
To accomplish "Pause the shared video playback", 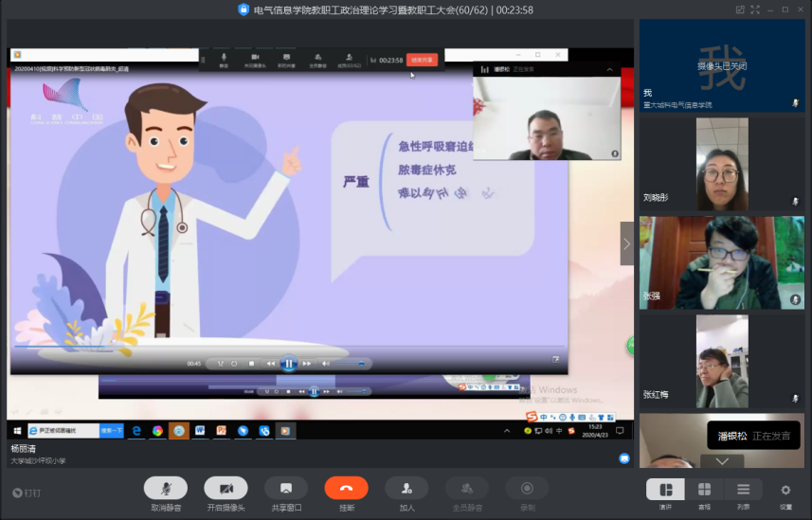I will [288, 363].
